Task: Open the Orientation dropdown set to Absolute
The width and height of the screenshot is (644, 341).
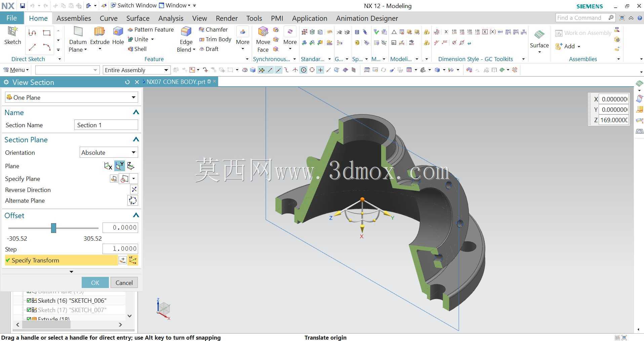Action: pos(109,152)
